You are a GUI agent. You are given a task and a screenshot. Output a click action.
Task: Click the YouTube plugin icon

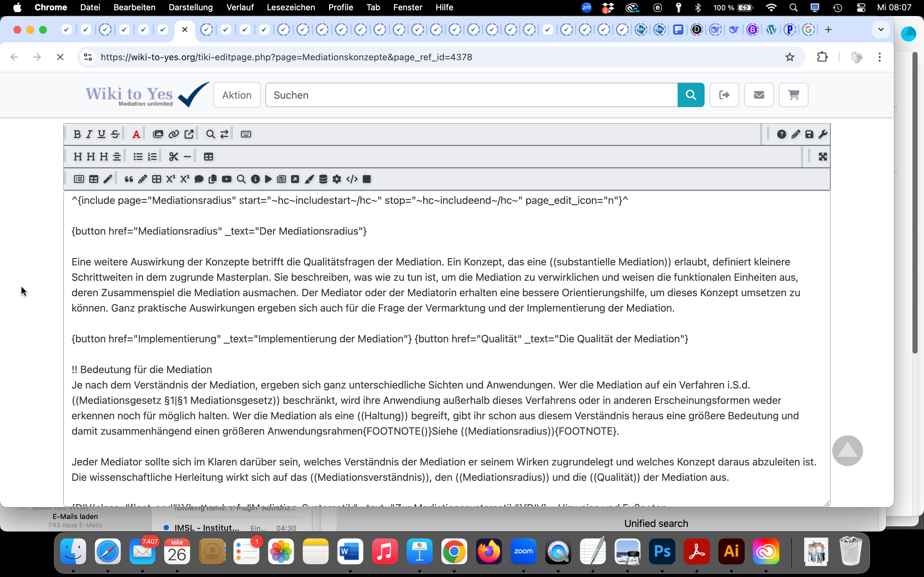pos(227,180)
